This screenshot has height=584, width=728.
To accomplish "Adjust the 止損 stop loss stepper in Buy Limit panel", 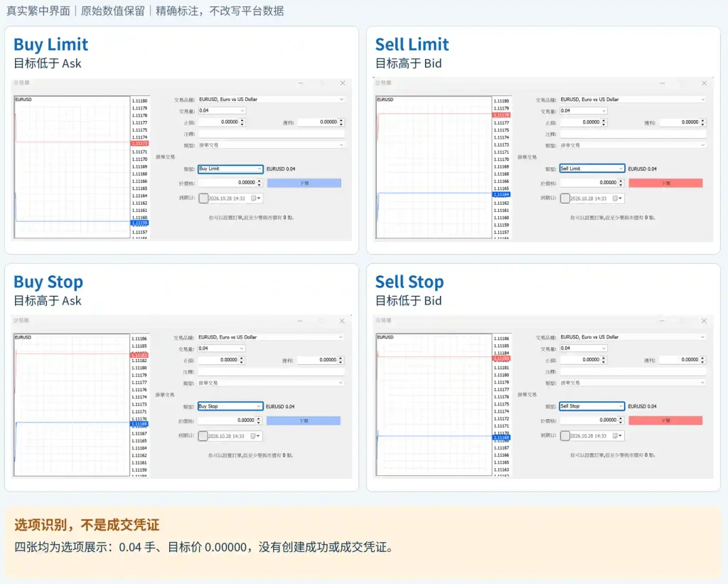I will click(242, 122).
